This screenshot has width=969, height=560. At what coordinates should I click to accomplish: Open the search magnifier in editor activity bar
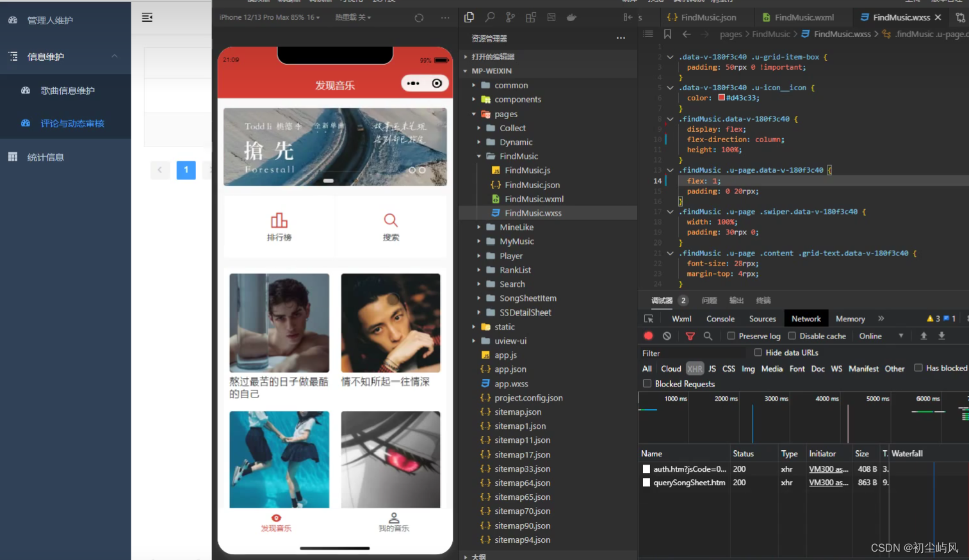point(490,17)
